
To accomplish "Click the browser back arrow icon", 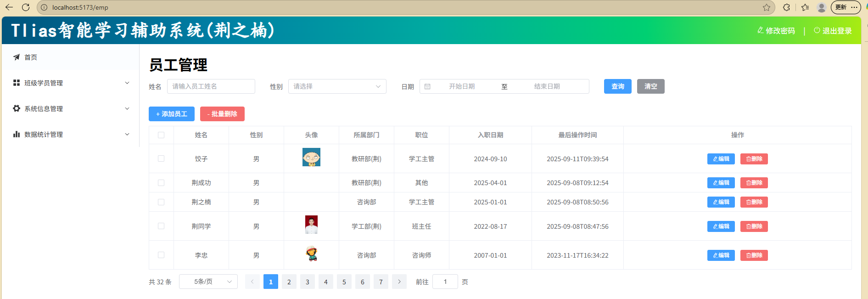I will click(9, 7).
